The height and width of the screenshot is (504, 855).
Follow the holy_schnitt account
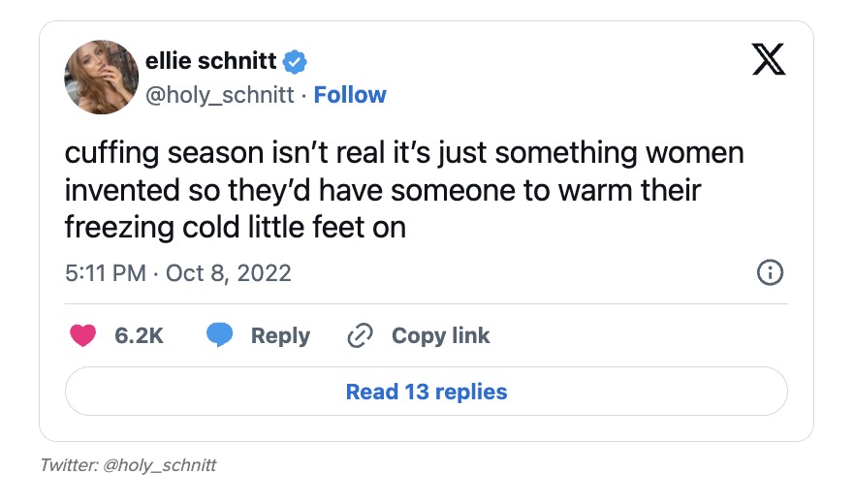pyautogui.click(x=350, y=95)
